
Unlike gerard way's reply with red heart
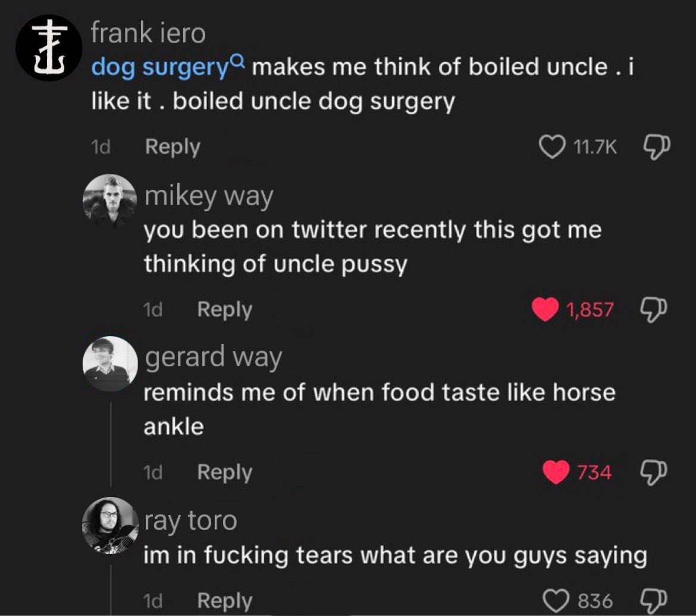tap(556, 471)
